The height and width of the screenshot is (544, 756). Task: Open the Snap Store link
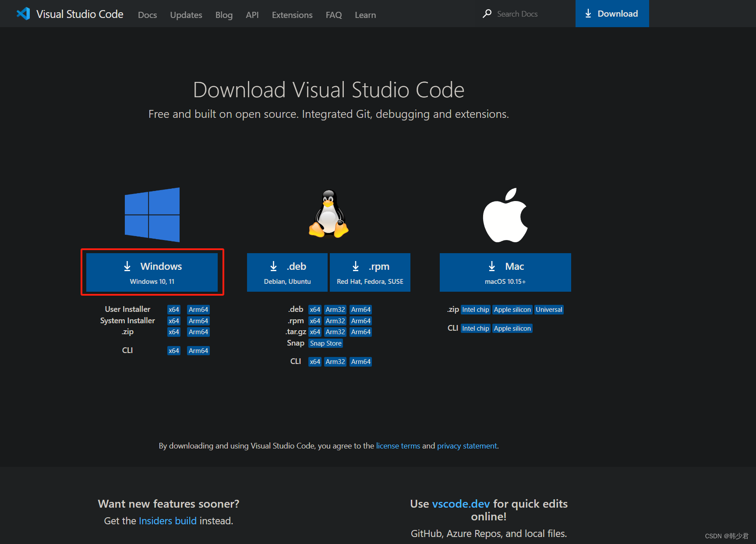tap(325, 343)
